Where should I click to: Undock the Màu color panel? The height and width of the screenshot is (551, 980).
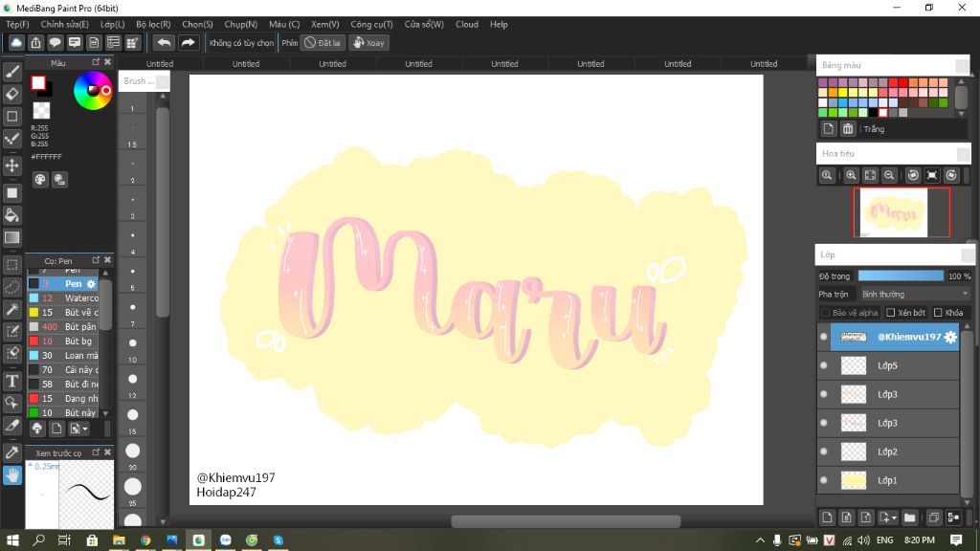point(96,62)
